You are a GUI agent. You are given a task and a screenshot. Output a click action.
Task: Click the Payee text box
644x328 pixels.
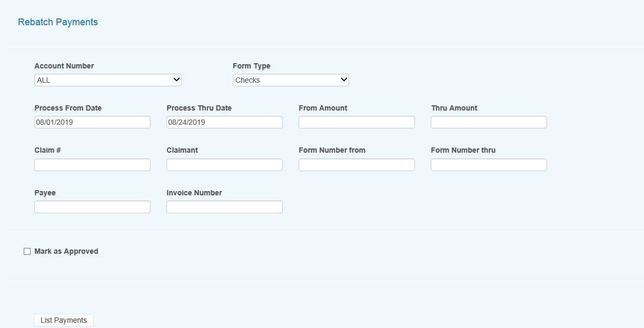coord(92,207)
